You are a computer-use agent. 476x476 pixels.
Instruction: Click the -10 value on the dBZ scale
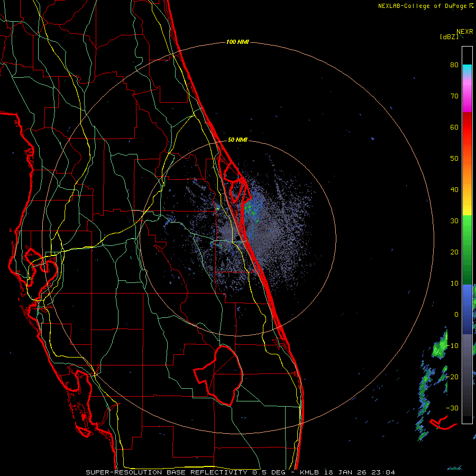452,345
